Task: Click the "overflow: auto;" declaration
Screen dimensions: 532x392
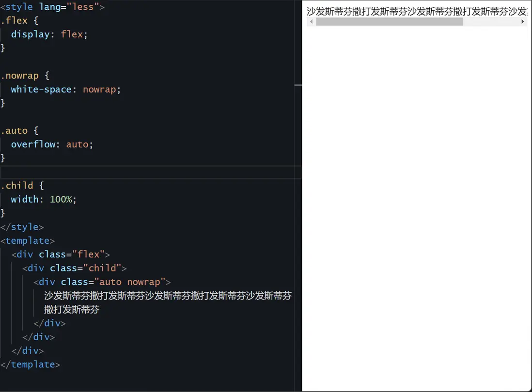Action: (52, 144)
